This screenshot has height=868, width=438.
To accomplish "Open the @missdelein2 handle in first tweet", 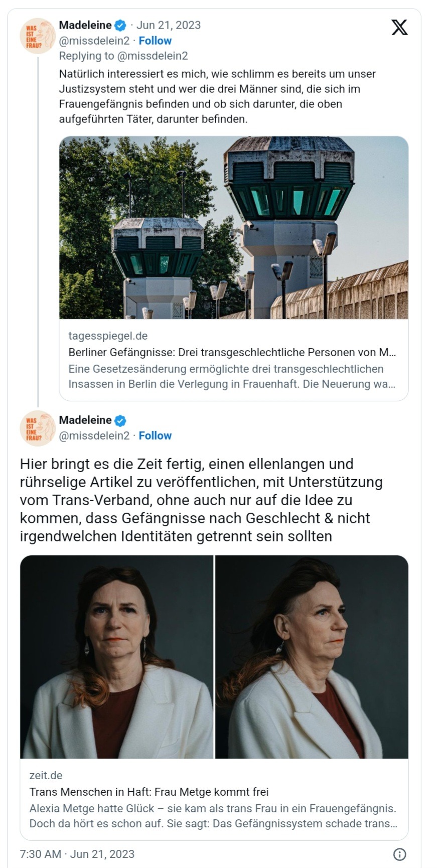I will pos(94,41).
